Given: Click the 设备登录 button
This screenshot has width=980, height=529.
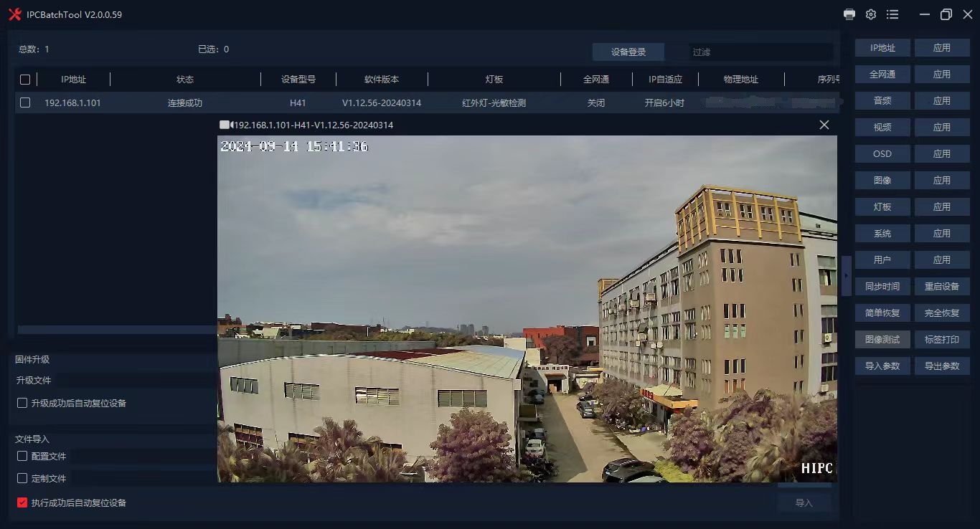Looking at the screenshot, I should click(x=628, y=52).
